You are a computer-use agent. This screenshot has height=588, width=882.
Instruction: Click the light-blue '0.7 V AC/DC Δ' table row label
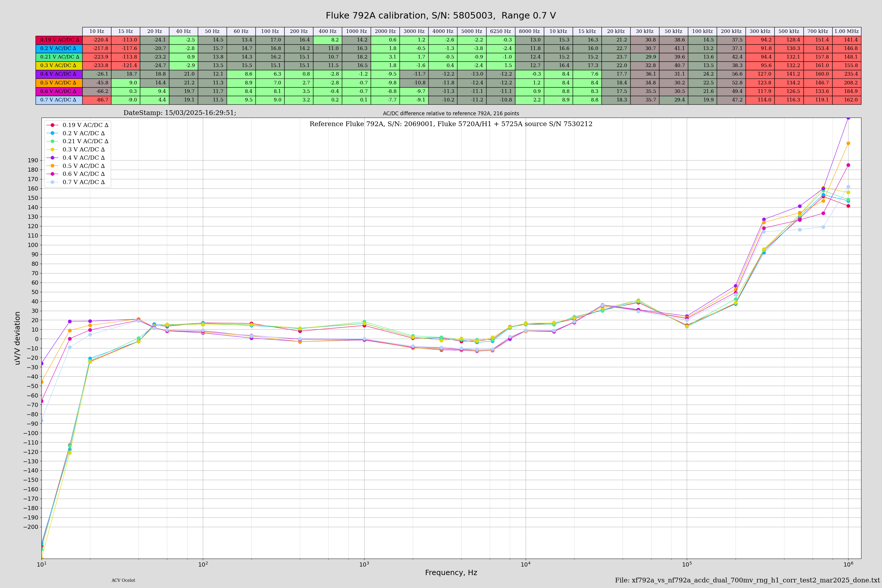click(59, 100)
